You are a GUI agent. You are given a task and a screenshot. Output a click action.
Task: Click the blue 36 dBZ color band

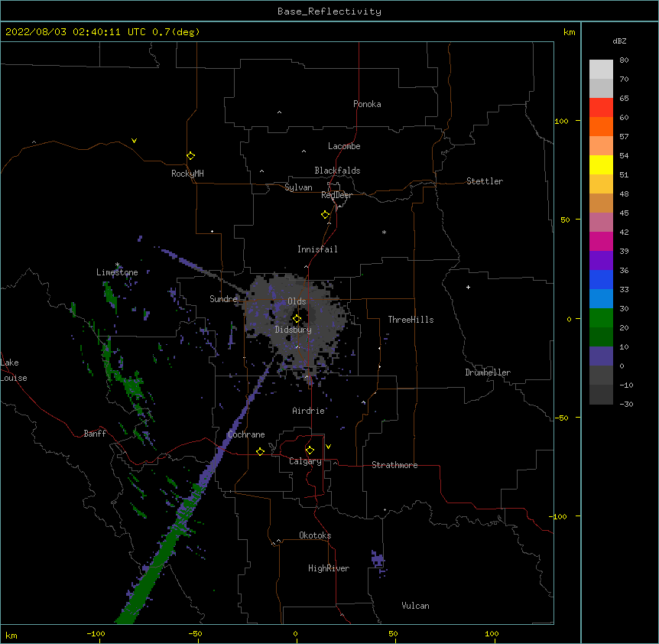601,279
